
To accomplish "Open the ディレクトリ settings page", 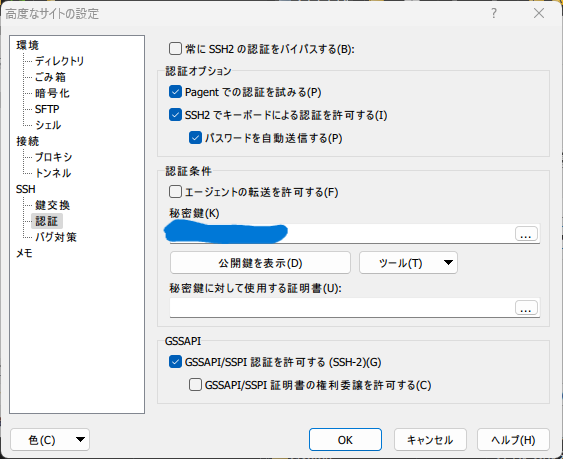I will point(59,61).
